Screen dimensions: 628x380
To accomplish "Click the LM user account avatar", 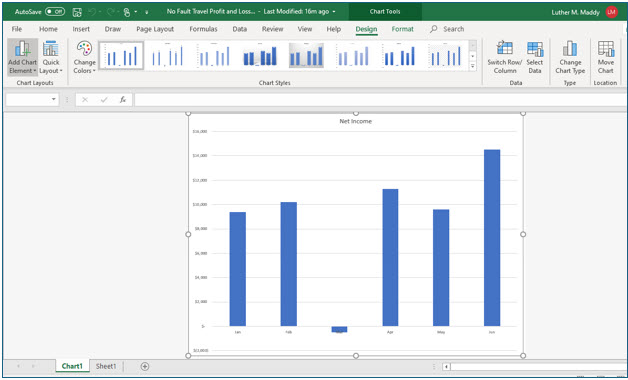I will pyautogui.click(x=612, y=12).
